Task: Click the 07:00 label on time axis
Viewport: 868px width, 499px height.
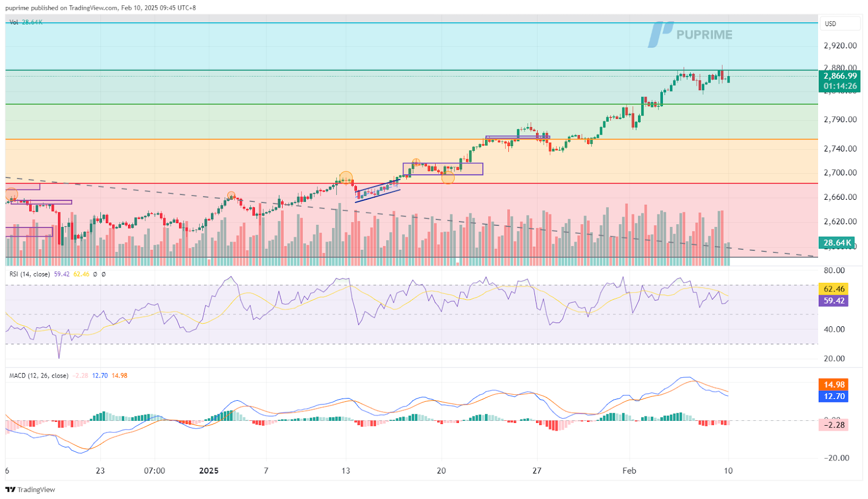Action: pos(155,471)
